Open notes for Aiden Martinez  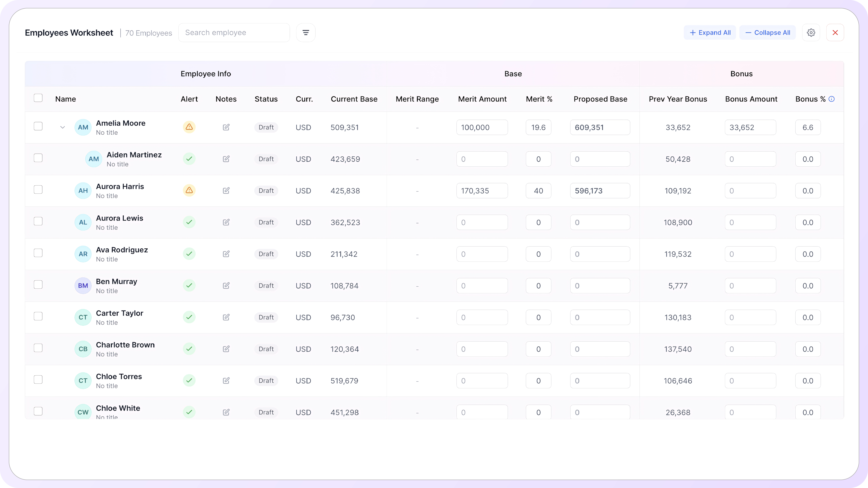(x=226, y=159)
